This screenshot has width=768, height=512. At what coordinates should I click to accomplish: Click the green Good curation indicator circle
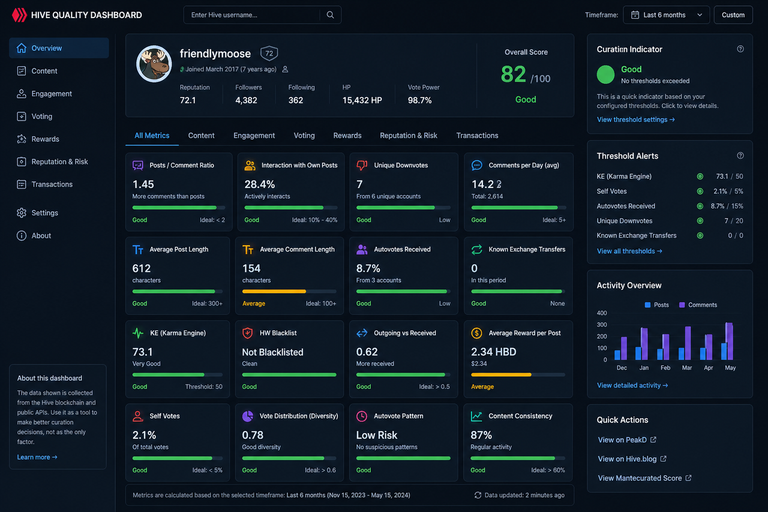[x=605, y=74]
